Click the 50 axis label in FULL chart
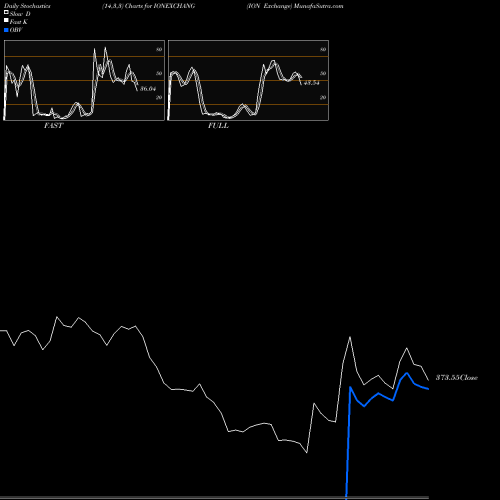Screen dimensions: 500x500 coord(323,73)
